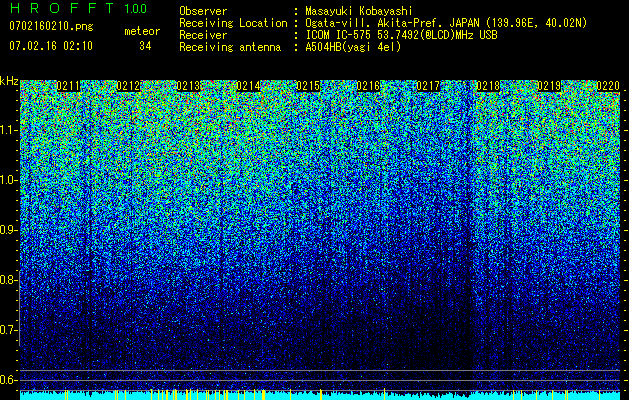
Task: Click the meteor count value 34
Action: 145,46
